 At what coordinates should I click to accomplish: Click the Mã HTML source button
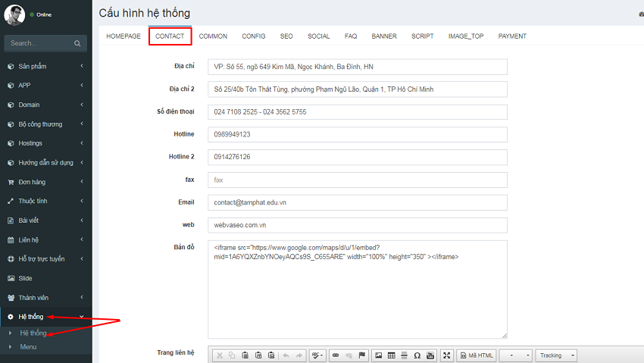pyautogui.click(x=476, y=355)
